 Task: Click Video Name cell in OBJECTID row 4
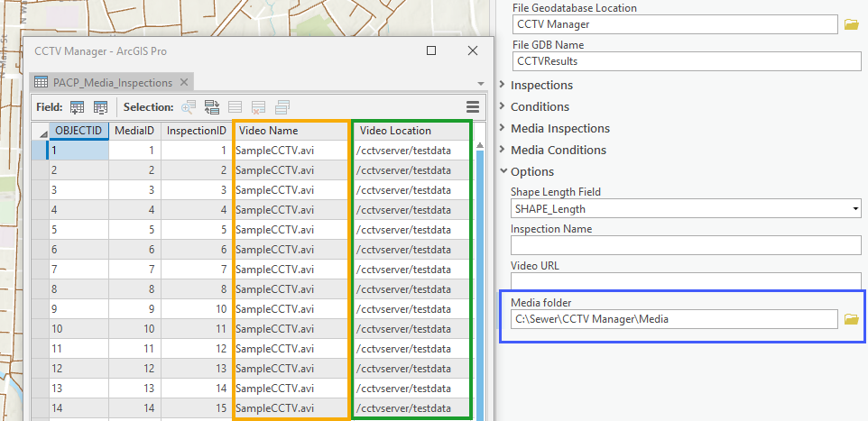click(x=291, y=210)
